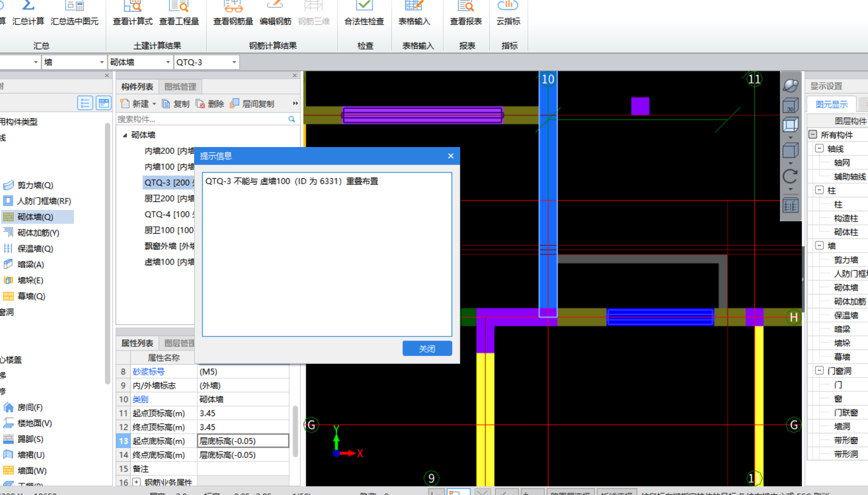Select 墙垛(E) in the navigation tree

coord(24,280)
